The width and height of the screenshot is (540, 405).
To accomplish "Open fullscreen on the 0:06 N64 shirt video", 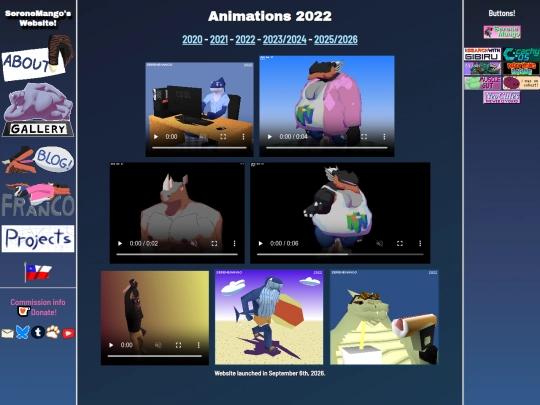I will click(400, 243).
